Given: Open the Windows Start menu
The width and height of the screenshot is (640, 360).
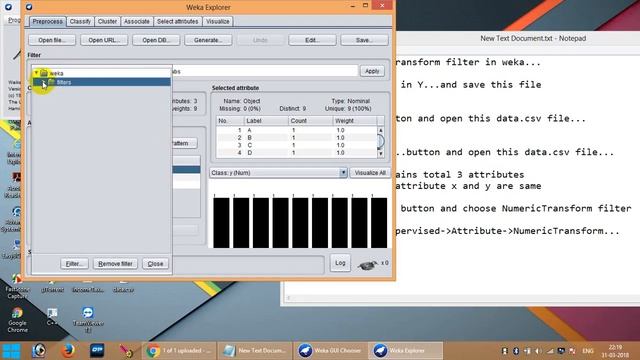Looking at the screenshot, I should coord(11,351).
